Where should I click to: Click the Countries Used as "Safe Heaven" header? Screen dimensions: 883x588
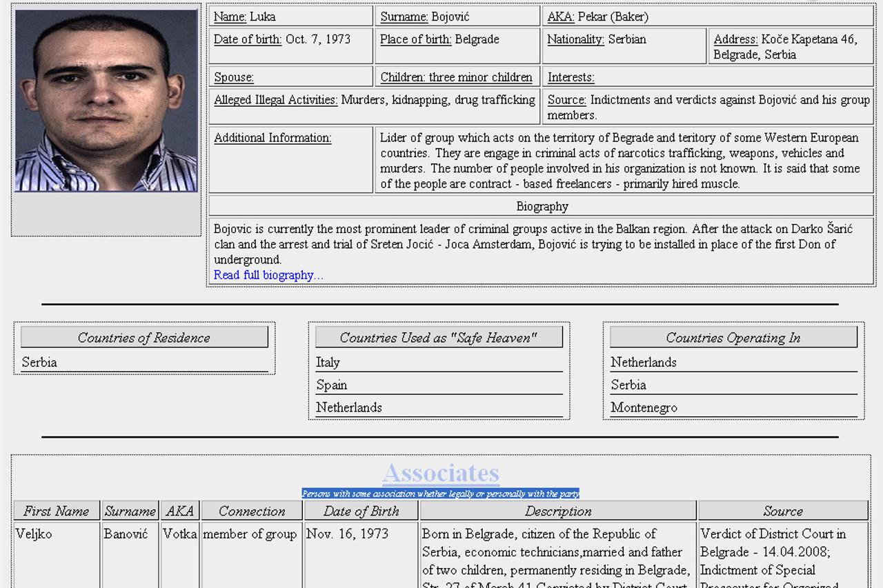click(439, 337)
